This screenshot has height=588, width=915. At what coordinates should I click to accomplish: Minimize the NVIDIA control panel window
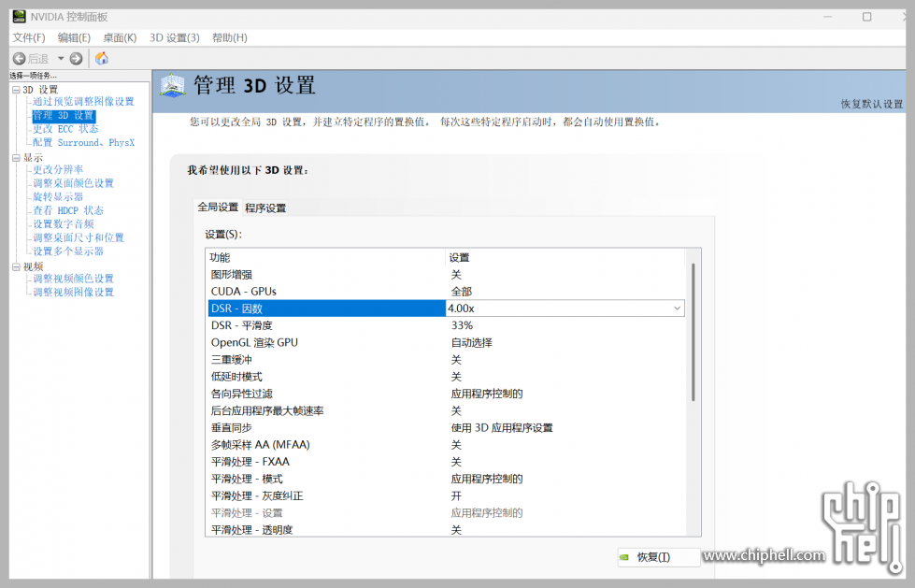(x=827, y=17)
